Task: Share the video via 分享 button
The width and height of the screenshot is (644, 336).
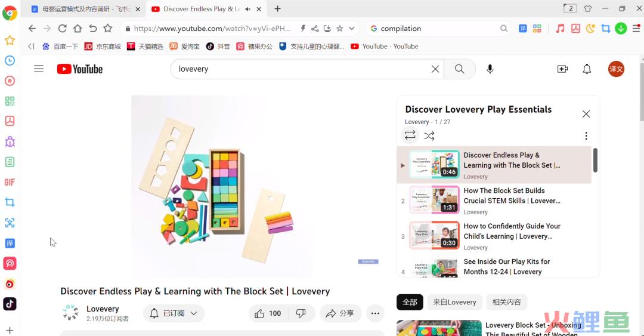Action: coord(340,313)
